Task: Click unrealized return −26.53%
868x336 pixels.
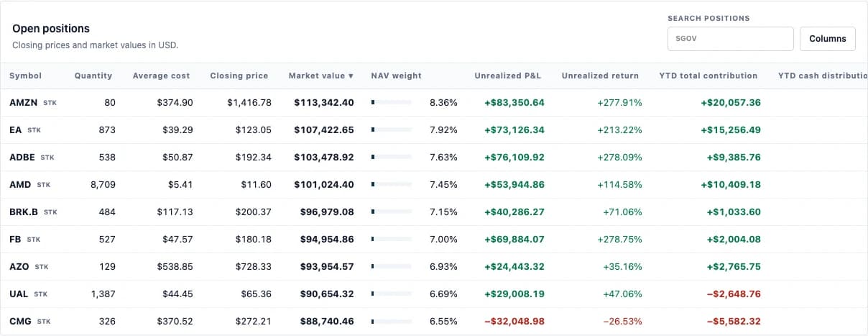Action: 622,322
